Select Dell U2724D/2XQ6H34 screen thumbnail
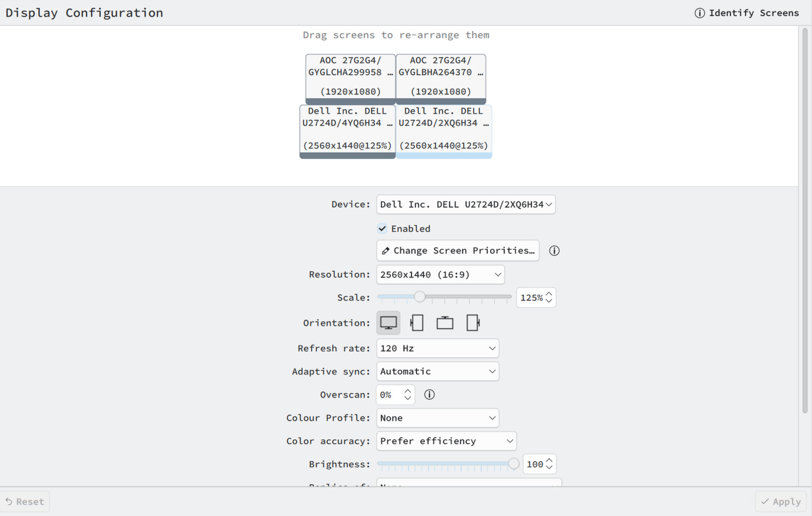 pyautogui.click(x=444, y=131)
